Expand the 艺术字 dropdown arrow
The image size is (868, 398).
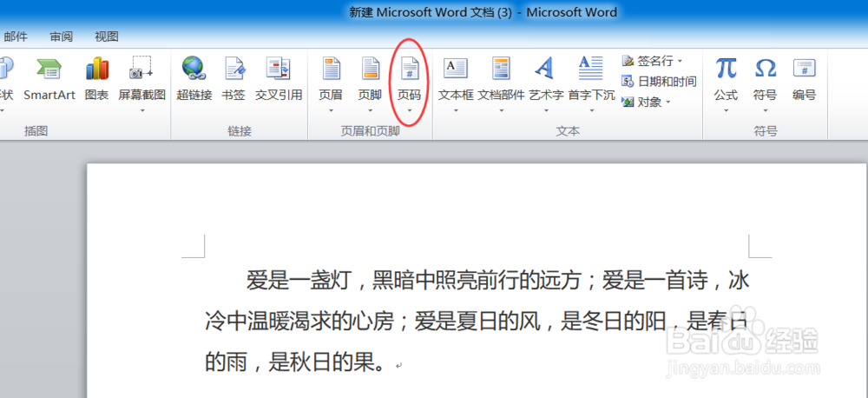tap(546, 111)
